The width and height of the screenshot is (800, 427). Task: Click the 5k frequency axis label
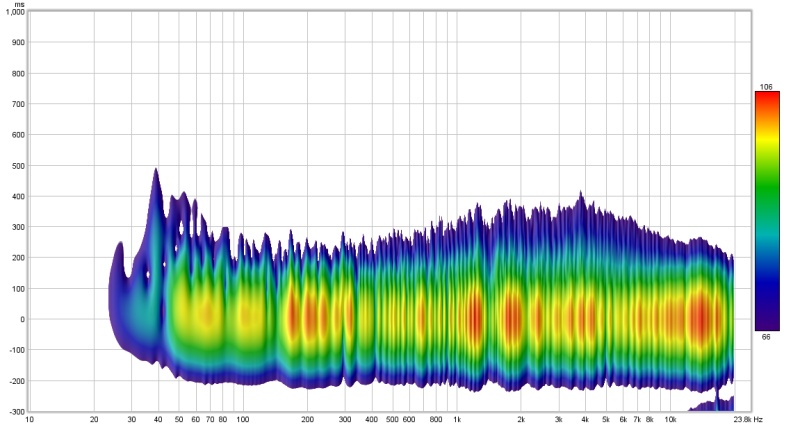[606, 420]
